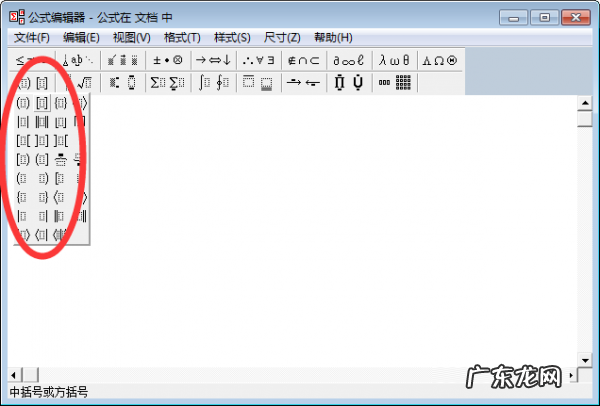Open the matrix templates palette
Image resolution: width=600 pixels, height=406 pixels.
394,83
